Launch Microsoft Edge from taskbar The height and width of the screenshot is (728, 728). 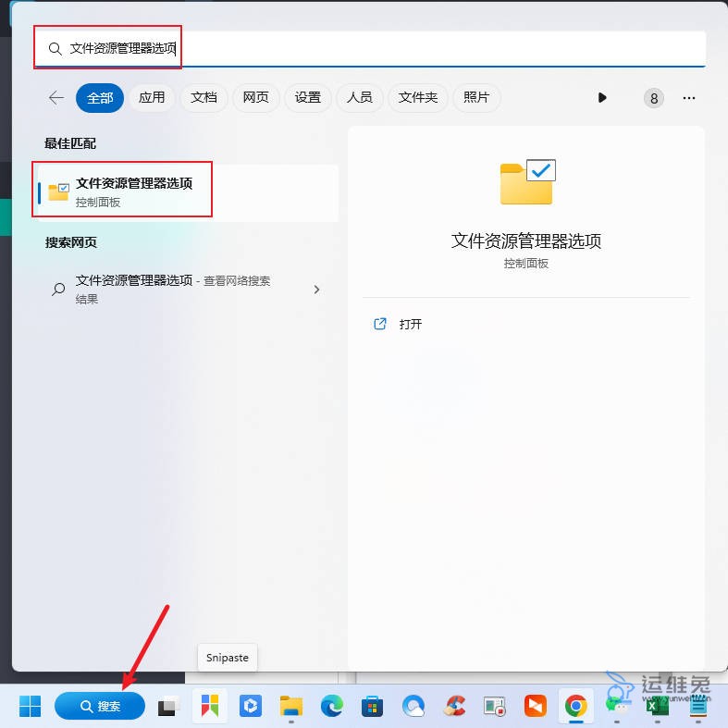tap(331, 706)
